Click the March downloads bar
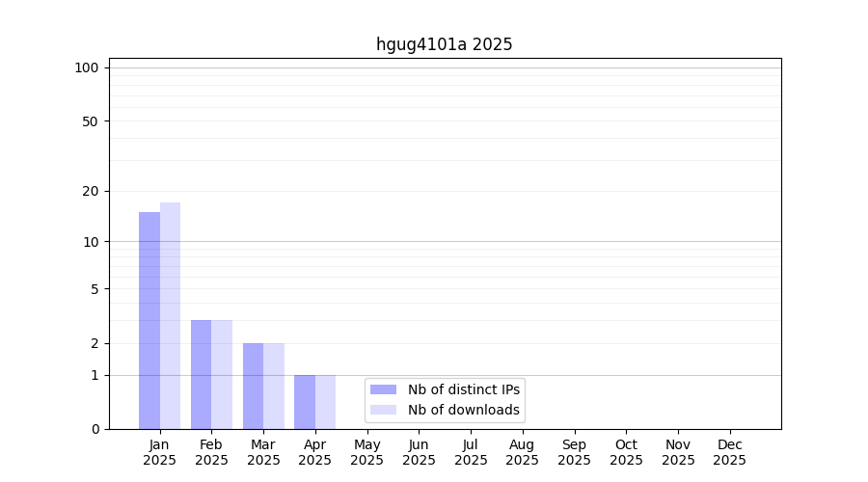 point(274,386)
